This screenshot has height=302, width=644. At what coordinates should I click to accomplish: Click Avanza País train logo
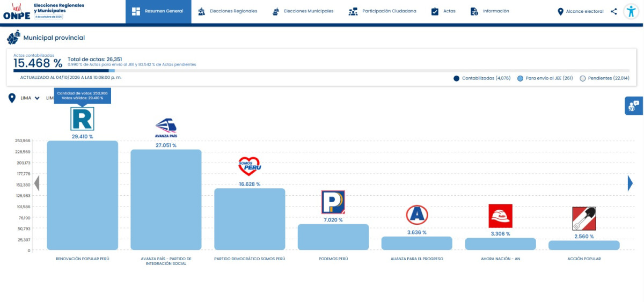pyautogui.click(x=166, y=128)
